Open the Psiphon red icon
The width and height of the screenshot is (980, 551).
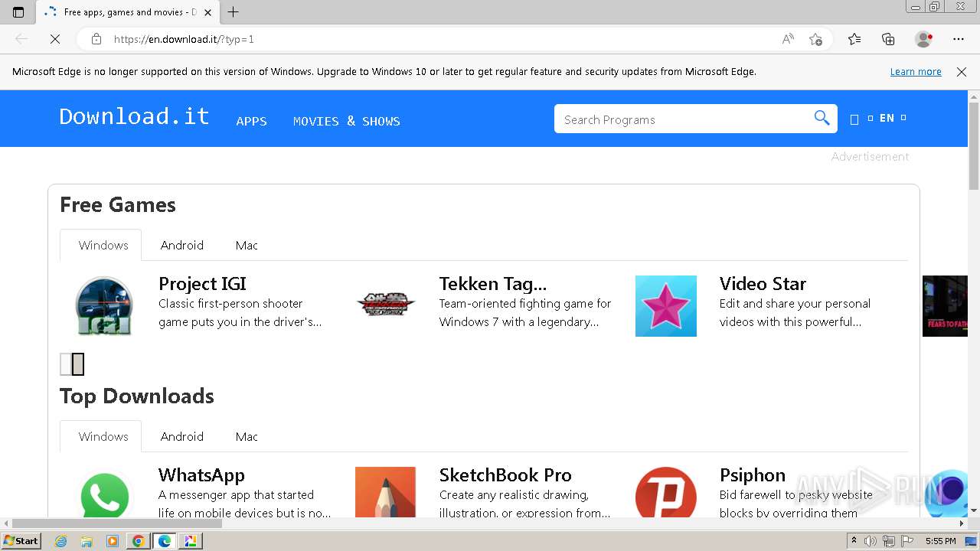click(666, 493)
